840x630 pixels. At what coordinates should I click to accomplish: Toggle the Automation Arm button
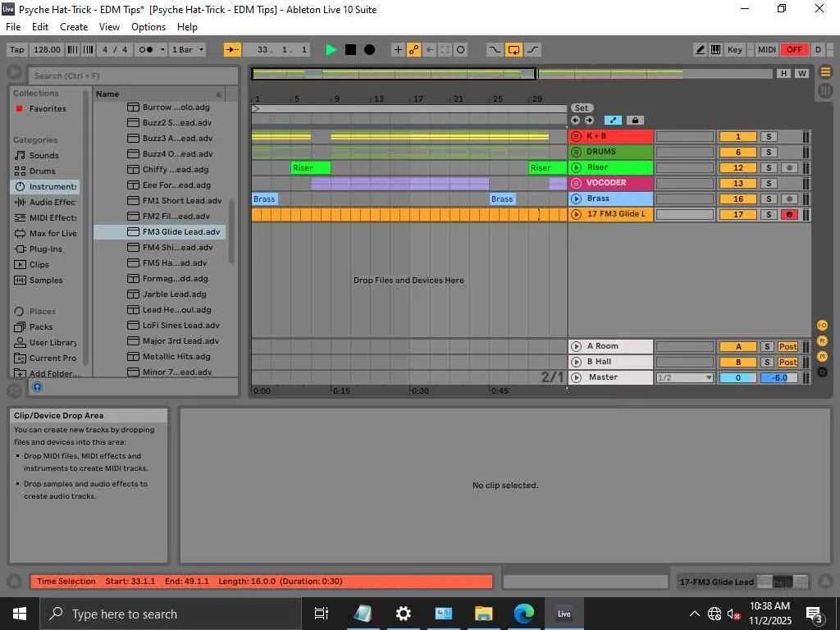coord(413,50)
